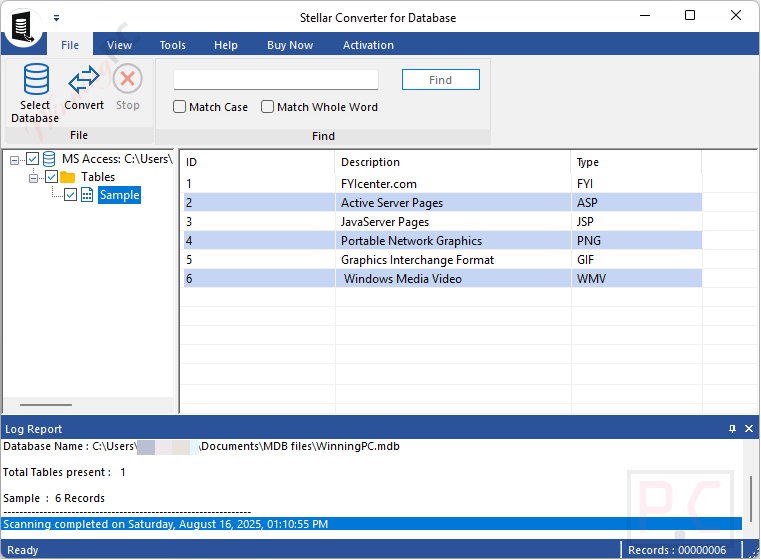Click the MS Access database icon in tree
Viewport: 761px width, 560px height.
point(49,159)
